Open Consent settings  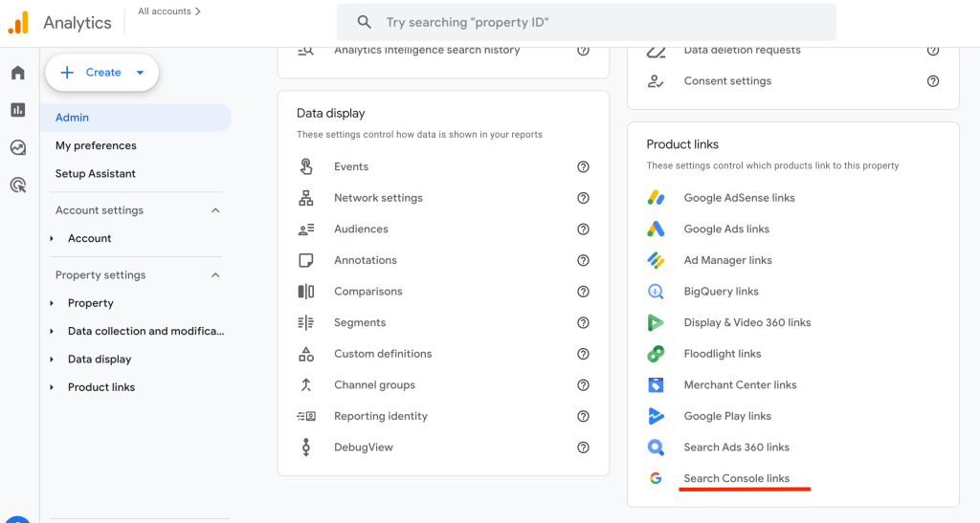[x=727, y=81]
